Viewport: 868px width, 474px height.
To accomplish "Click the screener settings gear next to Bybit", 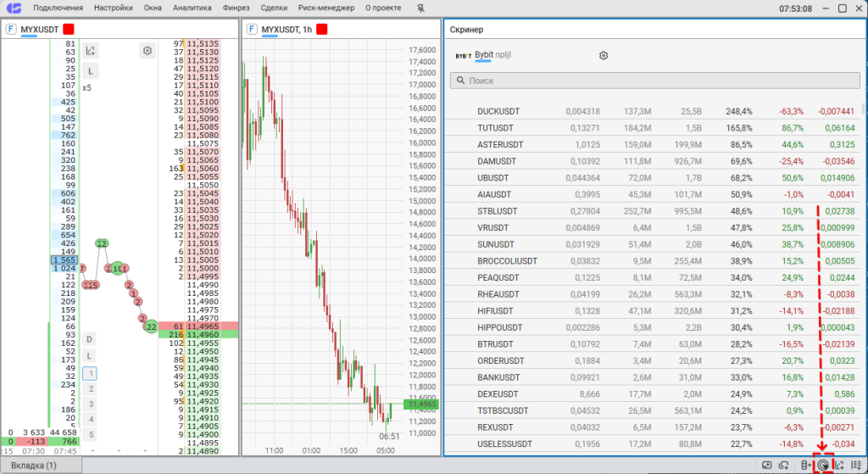I will coord(604,56).
